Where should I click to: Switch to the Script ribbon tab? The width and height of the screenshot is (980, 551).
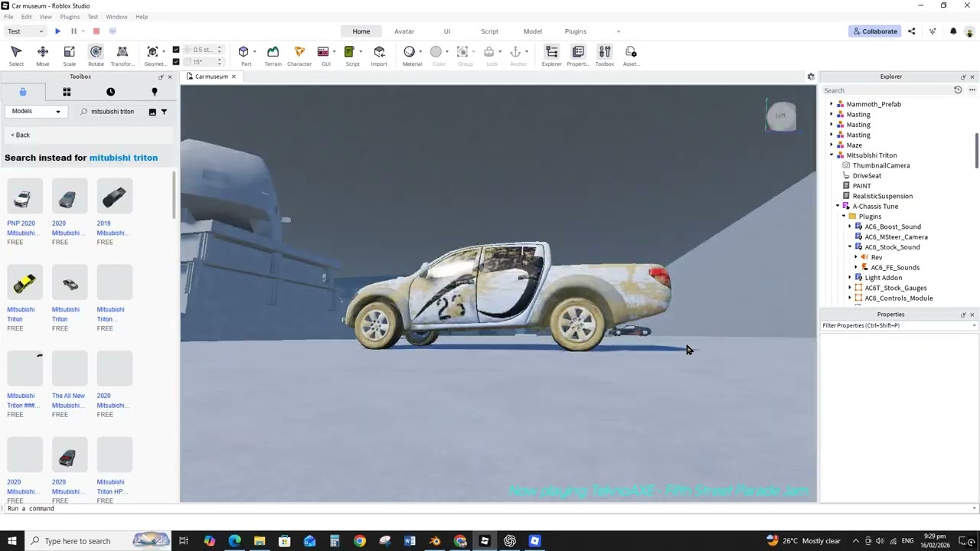click(489, 31)
